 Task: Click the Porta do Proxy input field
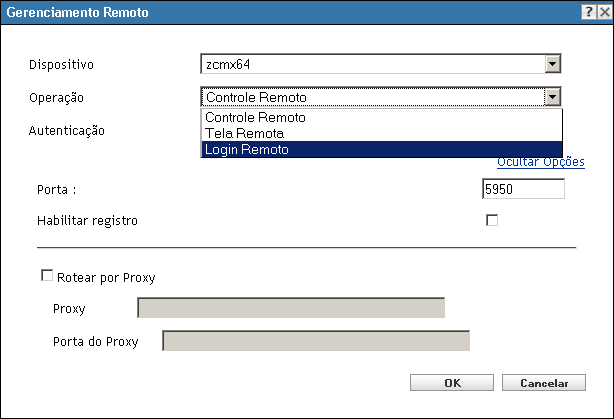click(315, 341)
